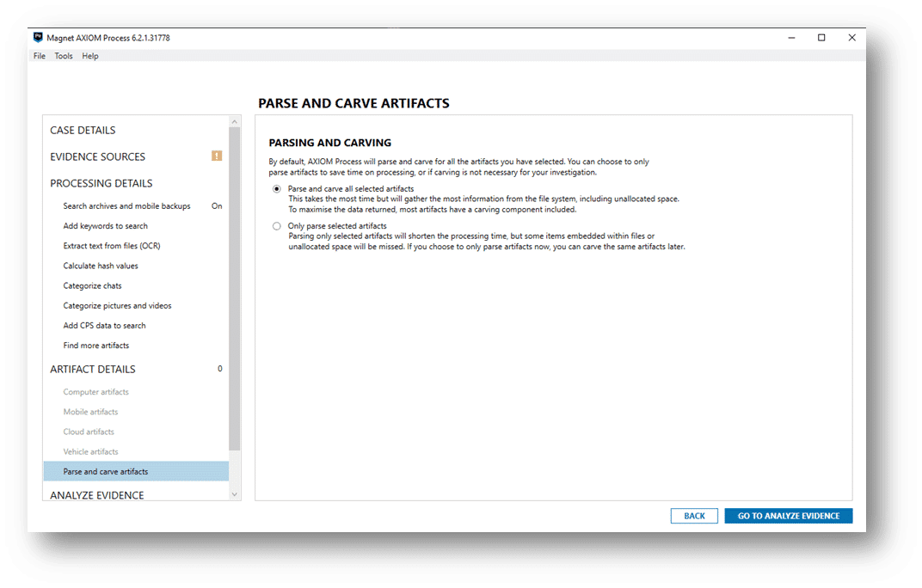This screenshot has width=922, height=588.
Task: Open Vehicle artifacts item
Action: 90,451
